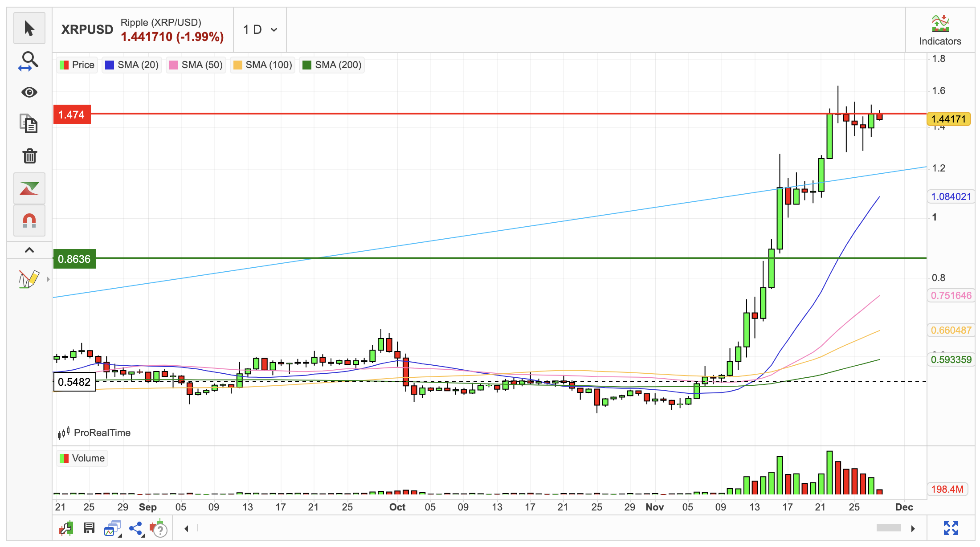Open the chart layouts windows menu
Screen dimensions: 980x547
[113, 528]
